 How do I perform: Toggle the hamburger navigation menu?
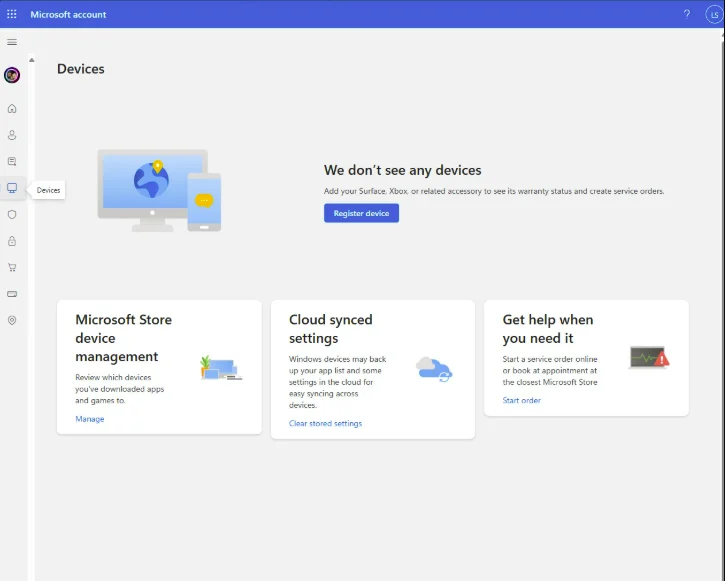tap(12, 43)
